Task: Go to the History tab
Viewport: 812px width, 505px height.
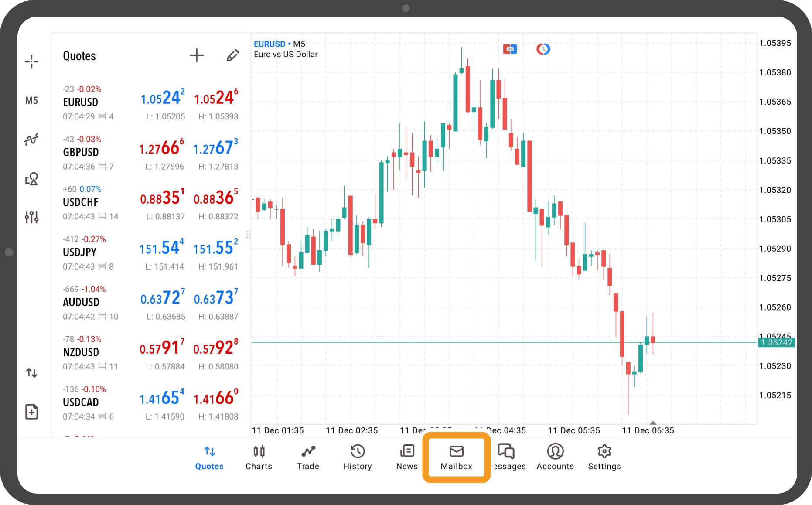Action: (x=357, y=457)
